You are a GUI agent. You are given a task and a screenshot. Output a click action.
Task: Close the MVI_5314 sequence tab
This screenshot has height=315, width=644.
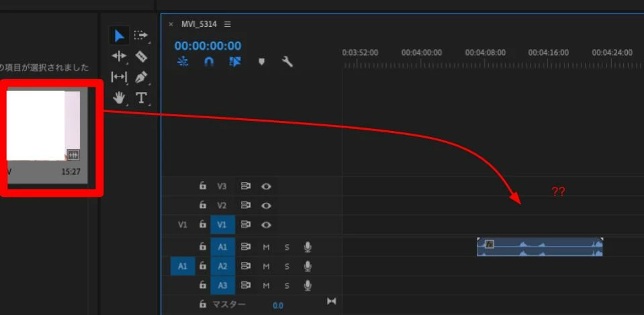(171, 24)
